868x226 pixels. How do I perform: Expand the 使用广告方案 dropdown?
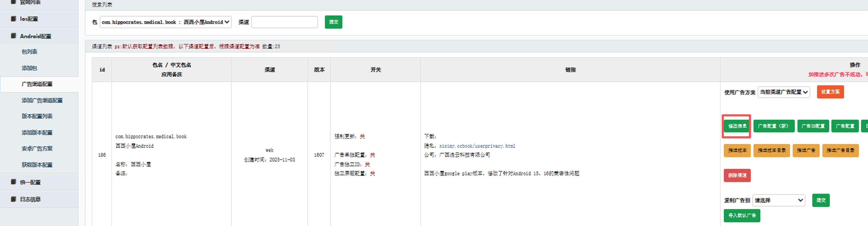(783, 92)
